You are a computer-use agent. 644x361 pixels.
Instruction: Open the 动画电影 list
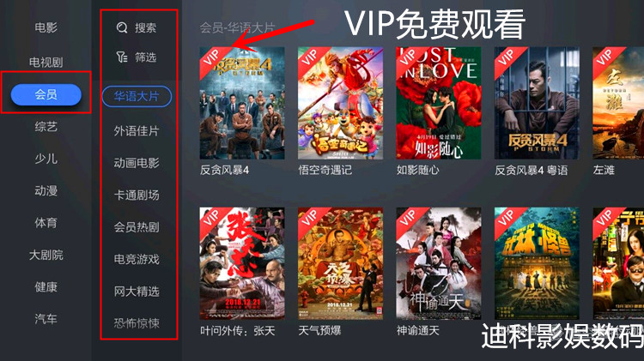pos(137,163)
